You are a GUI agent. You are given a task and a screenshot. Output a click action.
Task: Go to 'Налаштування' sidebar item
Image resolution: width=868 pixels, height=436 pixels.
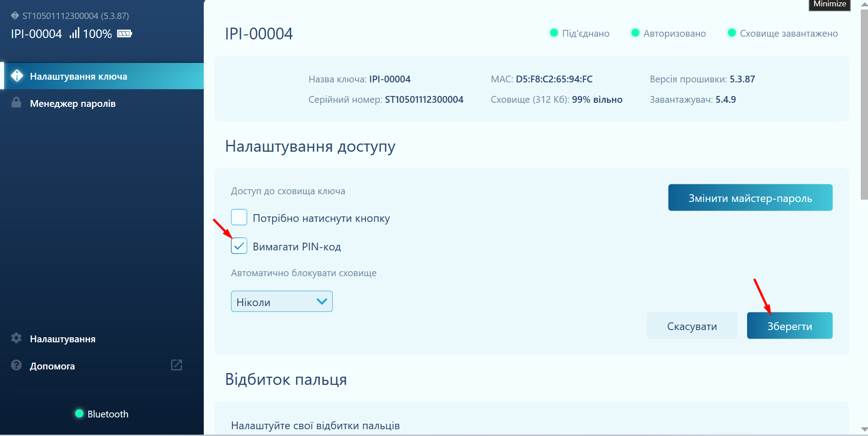[62, 339]
